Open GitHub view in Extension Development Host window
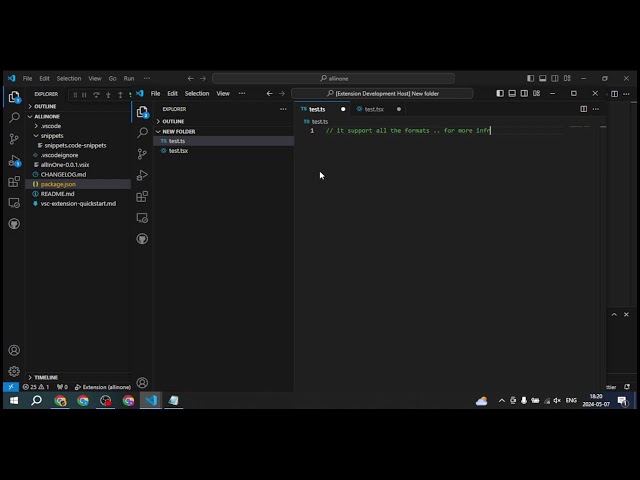This screenshot has height=480, width=640. click(x=142, y=239)
